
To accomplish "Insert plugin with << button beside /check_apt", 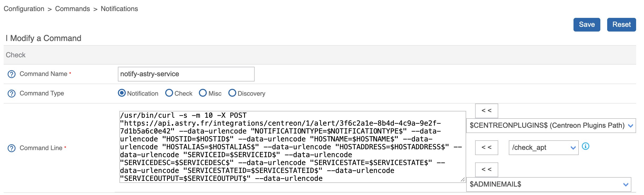I will (x=486, y=148).
